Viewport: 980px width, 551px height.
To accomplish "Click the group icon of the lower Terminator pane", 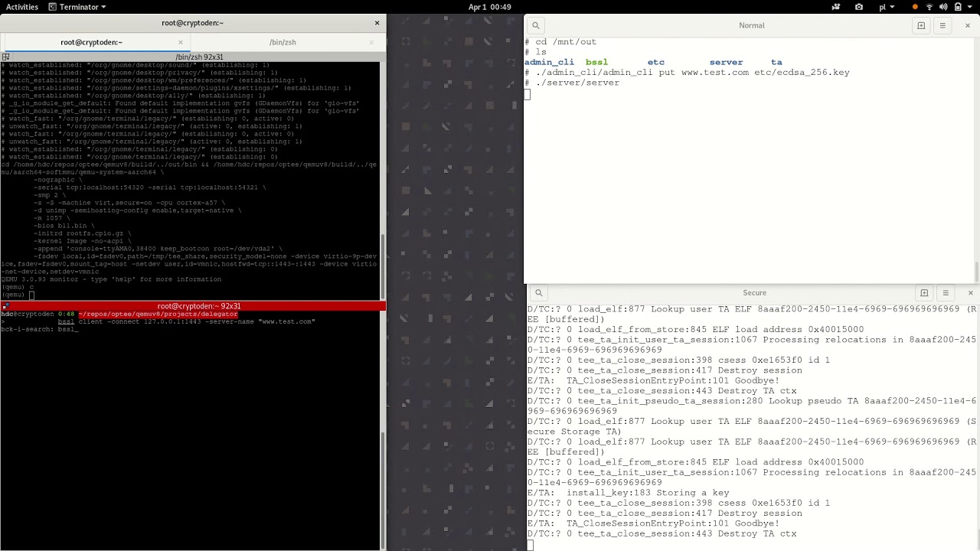I will pyautogui.click(x=5, y=306).
